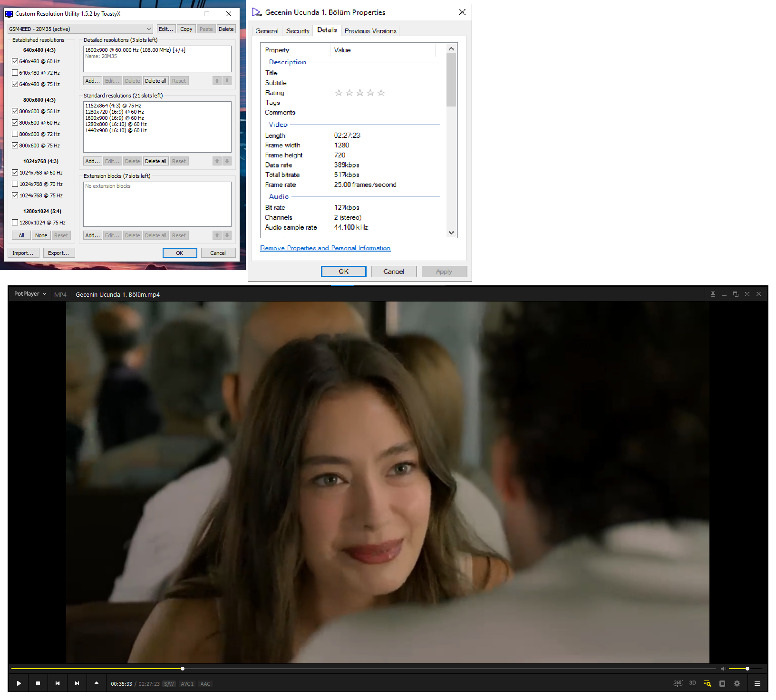The width and height of the screenshot is (776, 700).
Task: Click Remove Properties and Personal Information link
Action: [x=325, y=248]
